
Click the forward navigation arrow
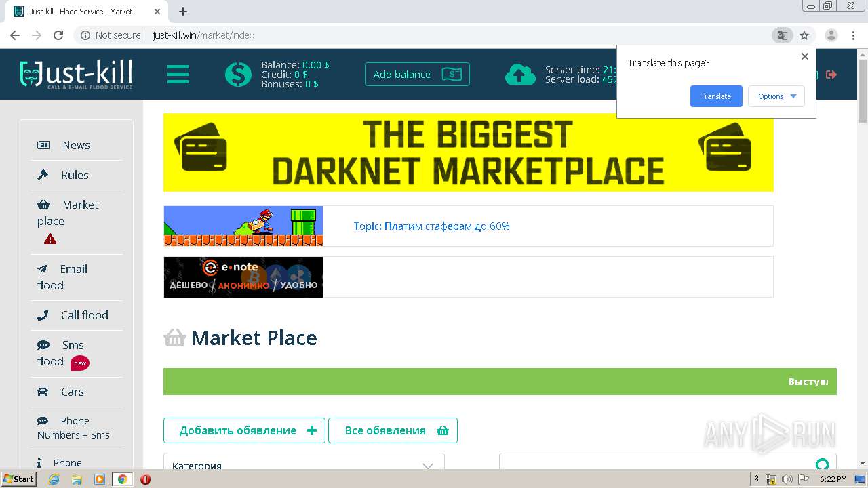(37, 35)
